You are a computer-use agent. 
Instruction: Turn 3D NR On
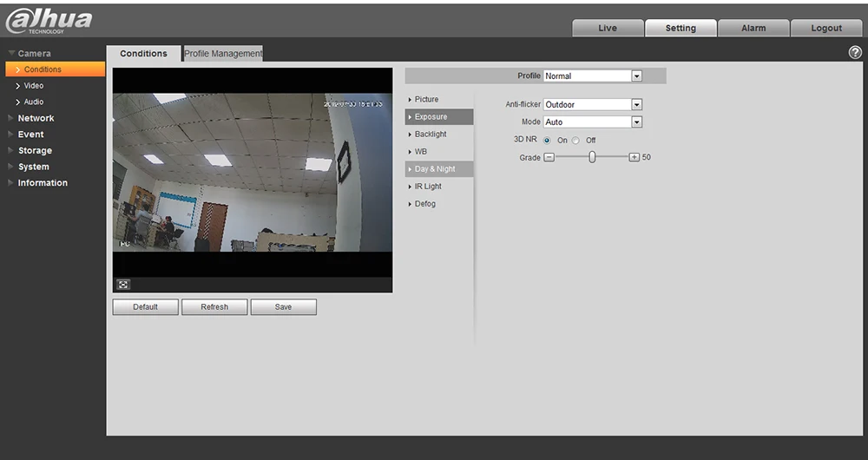[x=547, y=141]
